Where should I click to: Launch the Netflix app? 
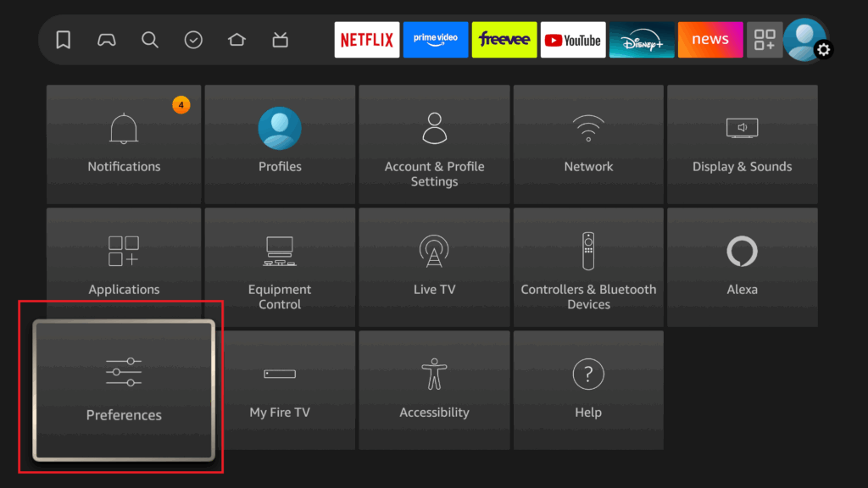tap(366, 40)
